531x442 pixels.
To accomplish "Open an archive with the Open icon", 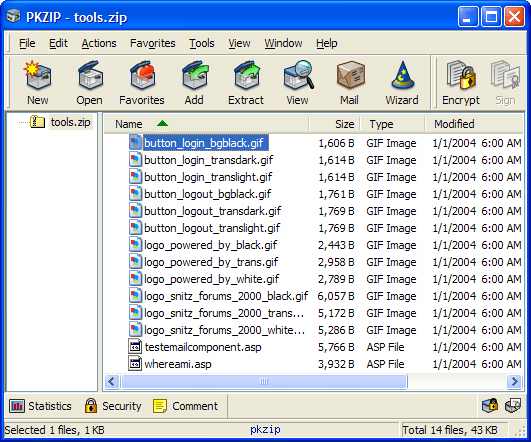I will coord(89,77).
